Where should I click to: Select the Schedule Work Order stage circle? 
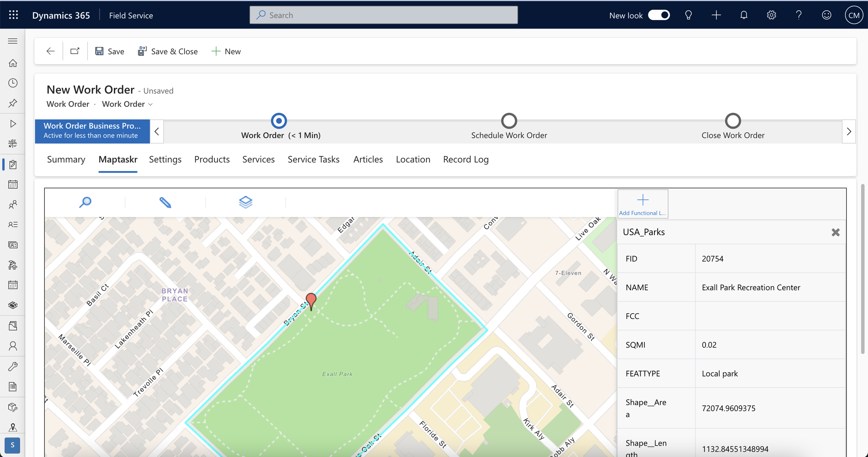pyautogui.click(x=509, y=121)
